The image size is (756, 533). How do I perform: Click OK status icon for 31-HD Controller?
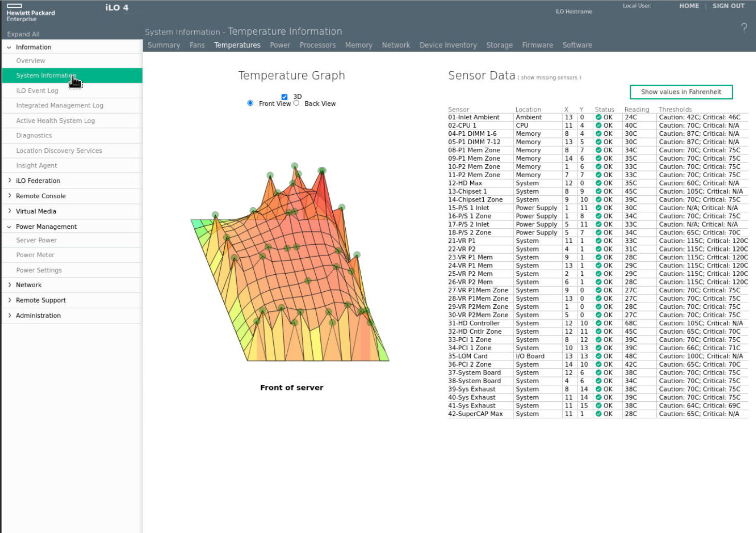(598, 323)
